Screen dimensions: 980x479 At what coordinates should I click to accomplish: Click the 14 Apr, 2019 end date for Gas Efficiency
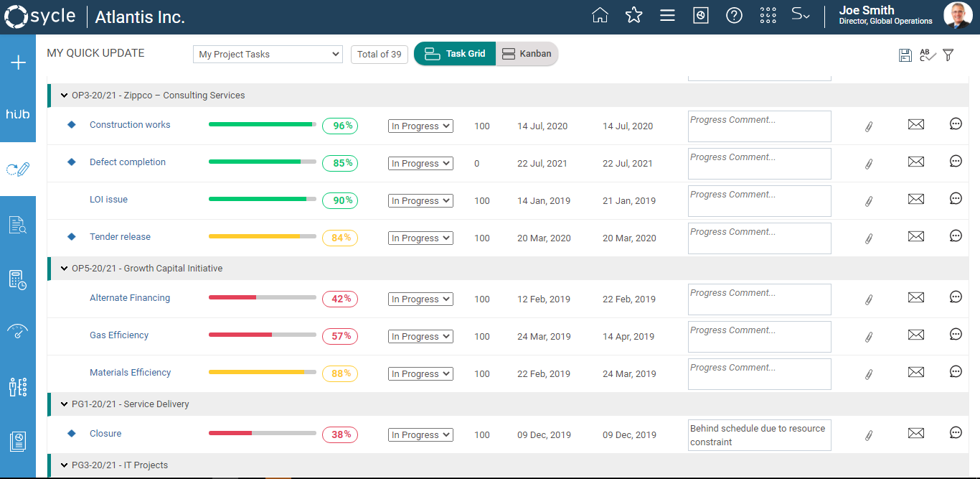(628, 336)
